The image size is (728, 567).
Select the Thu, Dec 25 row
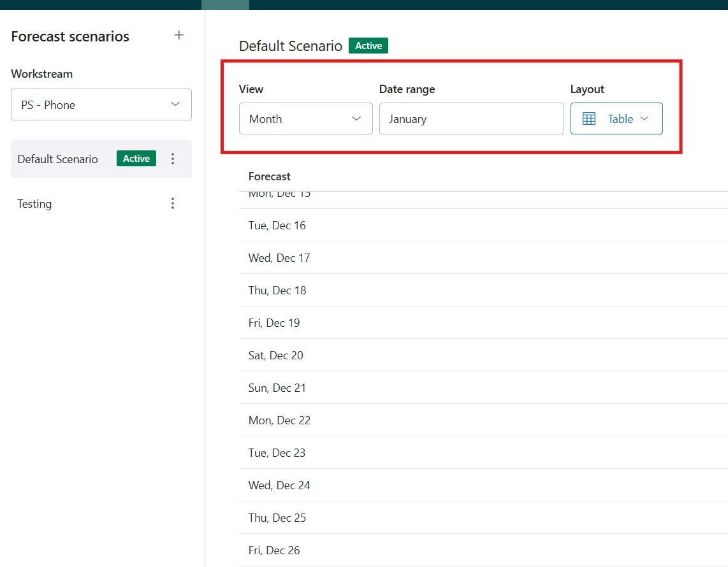coord(483,517)
